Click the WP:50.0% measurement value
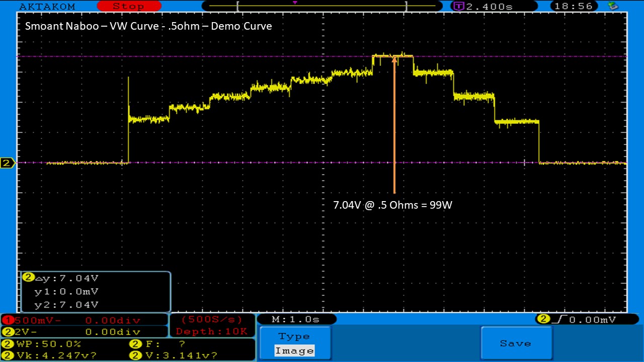Viewport: 644px width, 362px height. click(x=48, y=344)
